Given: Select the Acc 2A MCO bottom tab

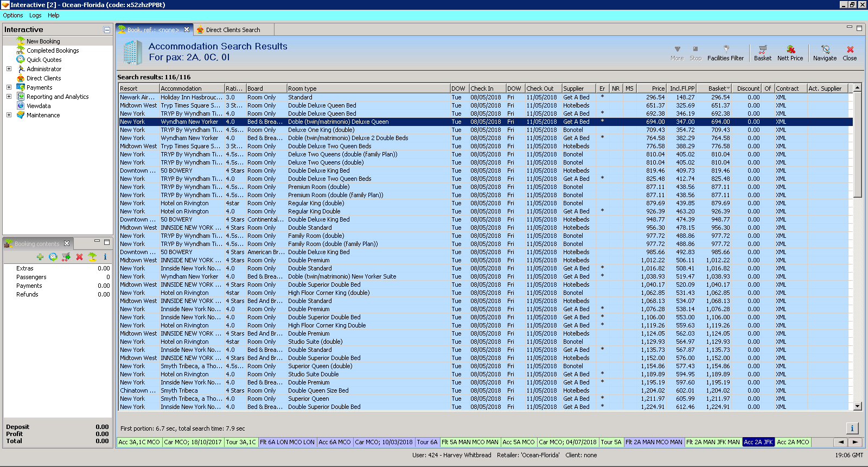Looking at the screenshot, I should (x=793, y=442).
